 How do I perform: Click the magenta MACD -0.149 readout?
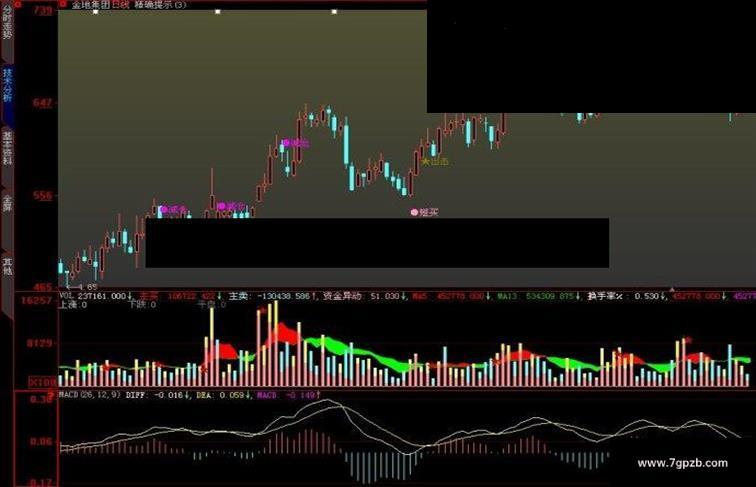click(x=286, y=395)
